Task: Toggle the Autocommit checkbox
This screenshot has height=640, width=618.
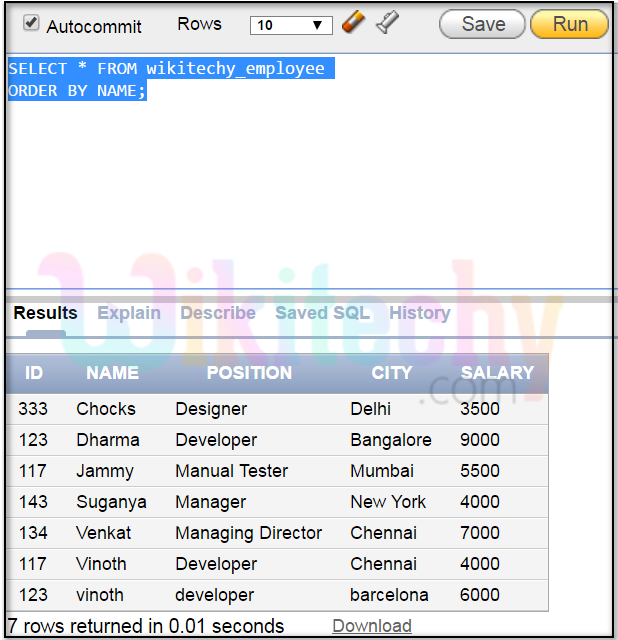Action: point(31,23)
